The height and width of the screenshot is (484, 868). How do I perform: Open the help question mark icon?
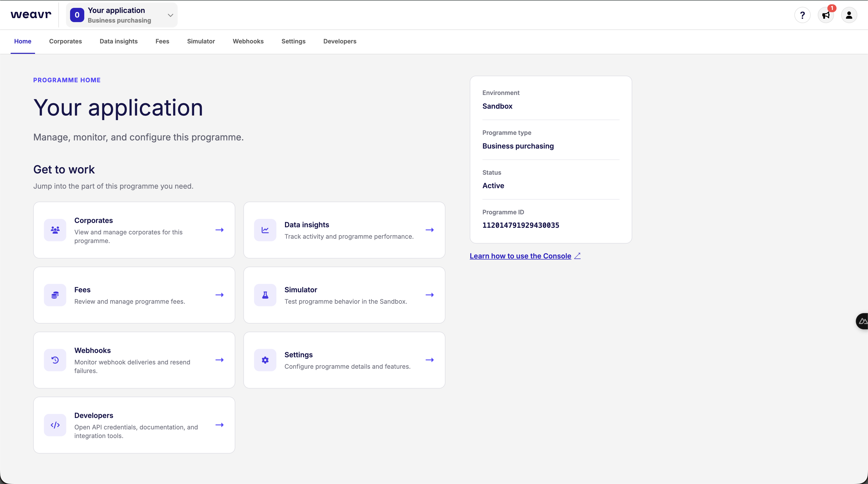click(x=802, y=15)
